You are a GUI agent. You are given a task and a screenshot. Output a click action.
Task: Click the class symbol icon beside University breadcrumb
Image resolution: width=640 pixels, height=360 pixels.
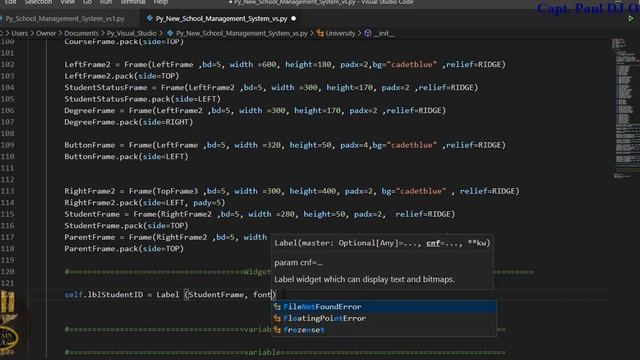coord(320,33)
